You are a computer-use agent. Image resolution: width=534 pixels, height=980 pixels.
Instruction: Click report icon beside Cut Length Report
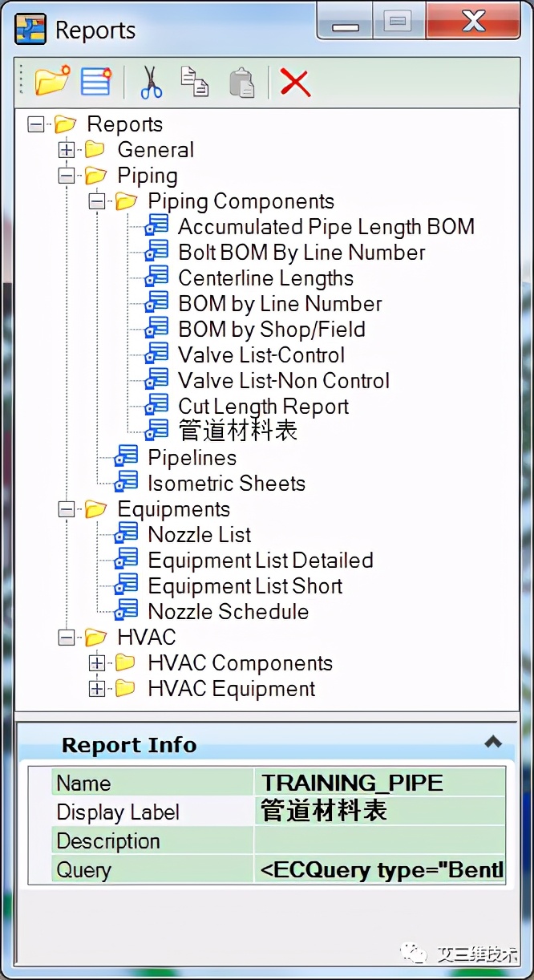[157, 406]
